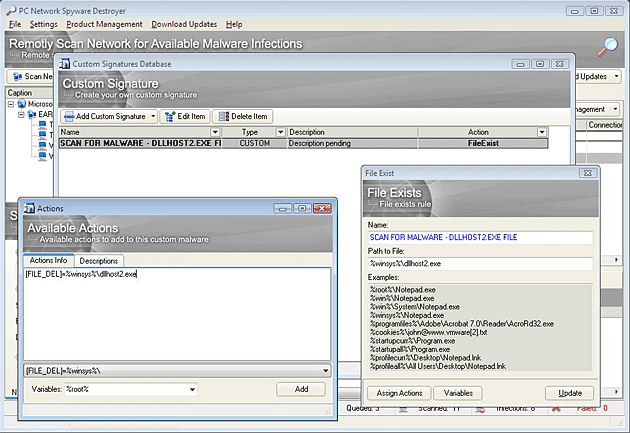Open the Download Updates menu
Viewport: 630px width, 433px height.
click(183, 23)
